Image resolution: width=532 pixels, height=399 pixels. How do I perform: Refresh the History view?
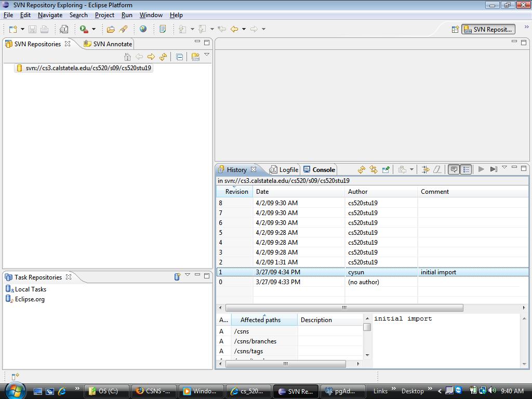[362, 169]
